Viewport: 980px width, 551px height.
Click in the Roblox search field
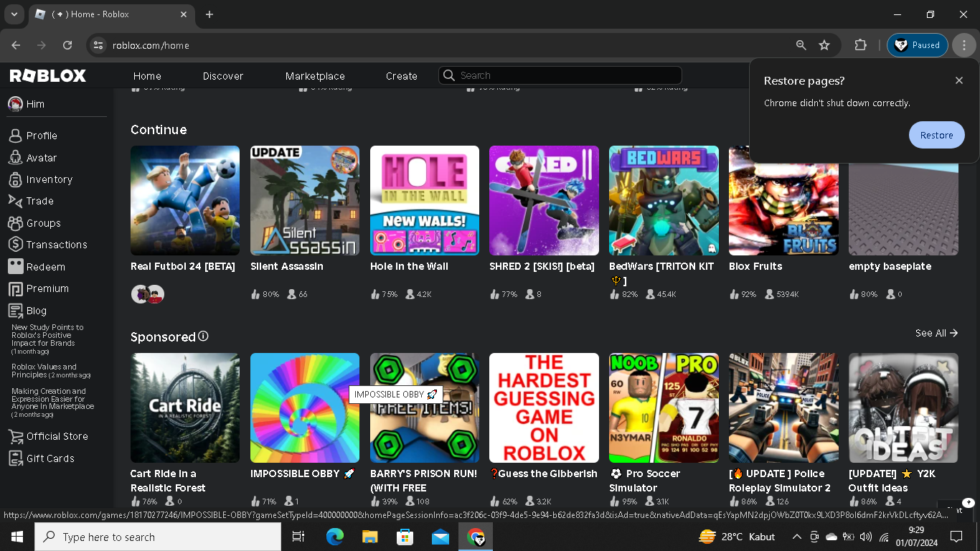pos(560,75)
